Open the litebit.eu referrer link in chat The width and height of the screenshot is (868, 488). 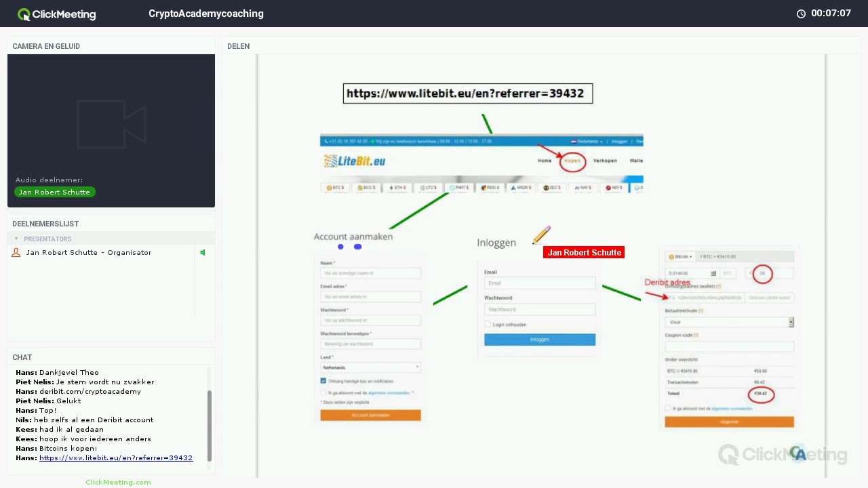[x=116, y=458]
